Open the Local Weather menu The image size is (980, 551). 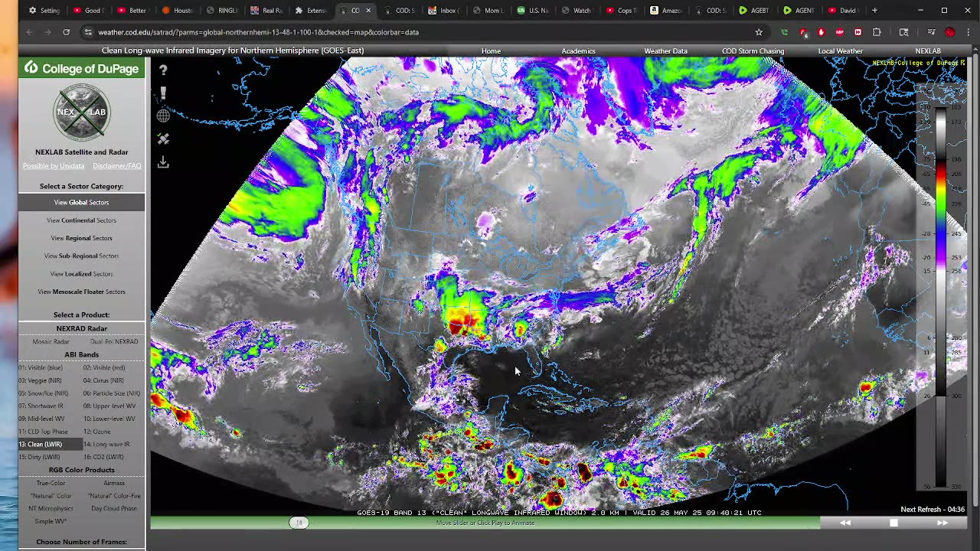[840, 51]
